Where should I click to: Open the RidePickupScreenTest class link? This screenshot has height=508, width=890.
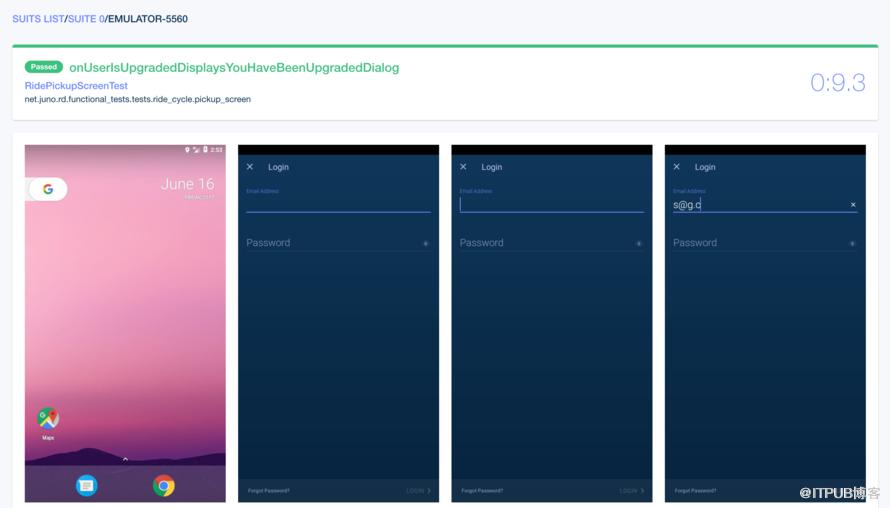click(x=76, y=86)
